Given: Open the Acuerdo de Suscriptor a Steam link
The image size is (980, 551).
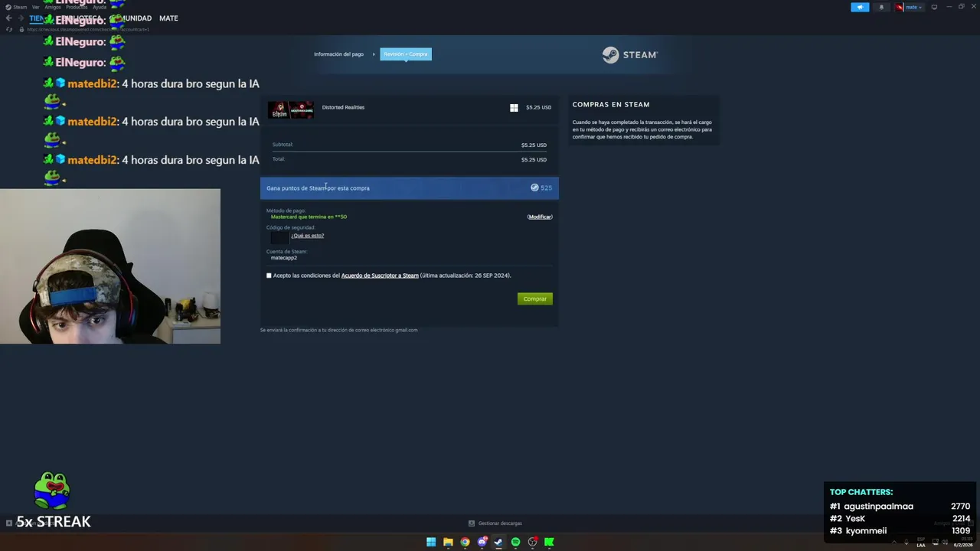Looking at the screenshot, I should tap(380, 275).
